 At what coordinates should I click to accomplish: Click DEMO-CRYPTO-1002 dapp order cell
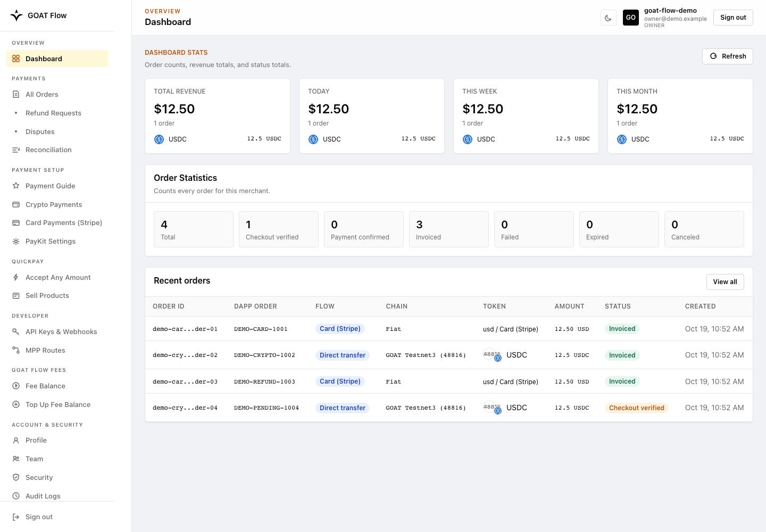[x=264, y=355]
